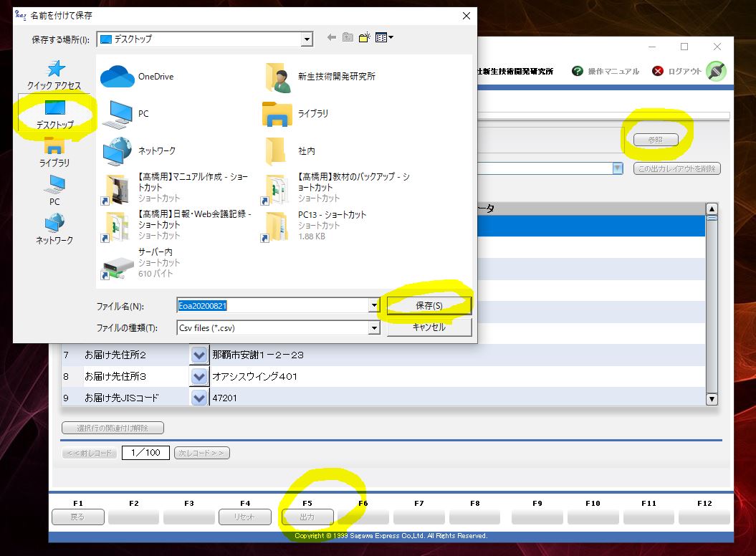The image size is (756, 556).
Task: Select the サーバー内 shortcut item
Action: pyautogui.click(x=118, y=262)
